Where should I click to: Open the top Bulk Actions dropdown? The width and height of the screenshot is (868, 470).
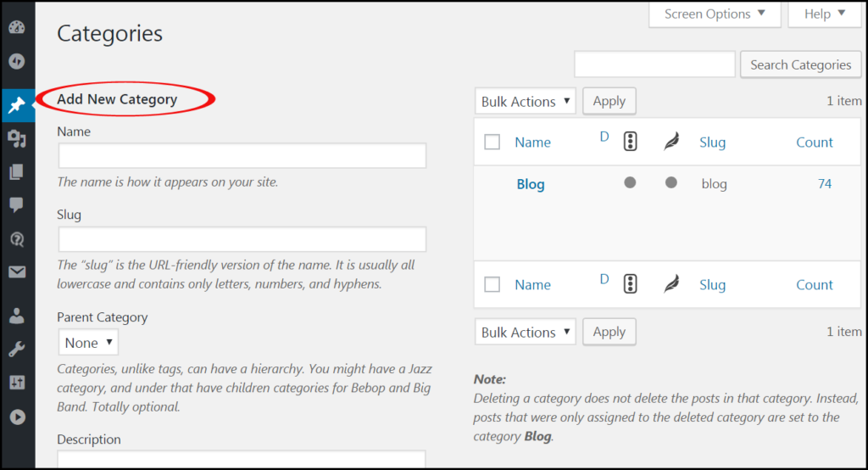525,102
